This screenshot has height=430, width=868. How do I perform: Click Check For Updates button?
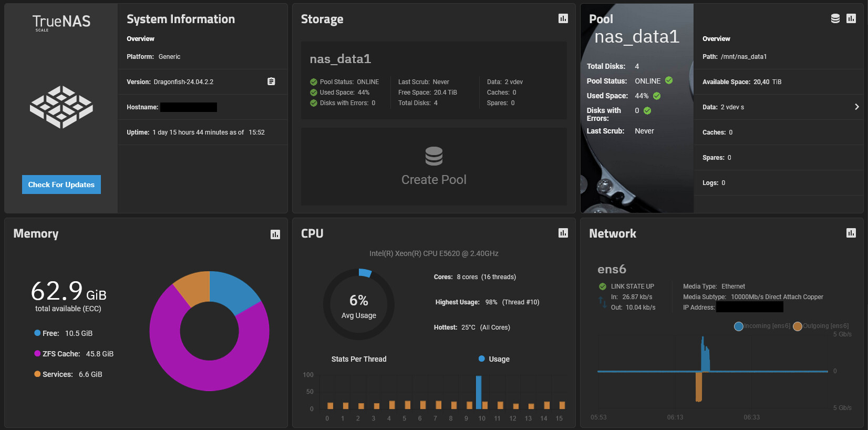61,185
